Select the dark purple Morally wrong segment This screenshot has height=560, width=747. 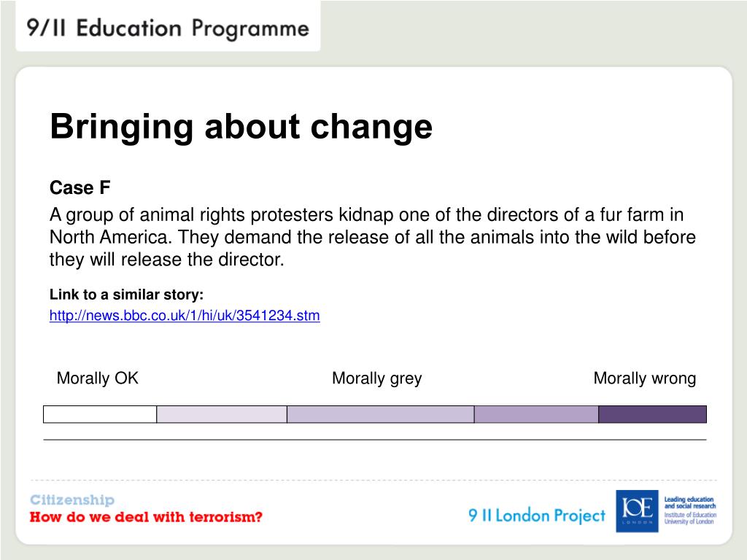[x=653, y=414]
